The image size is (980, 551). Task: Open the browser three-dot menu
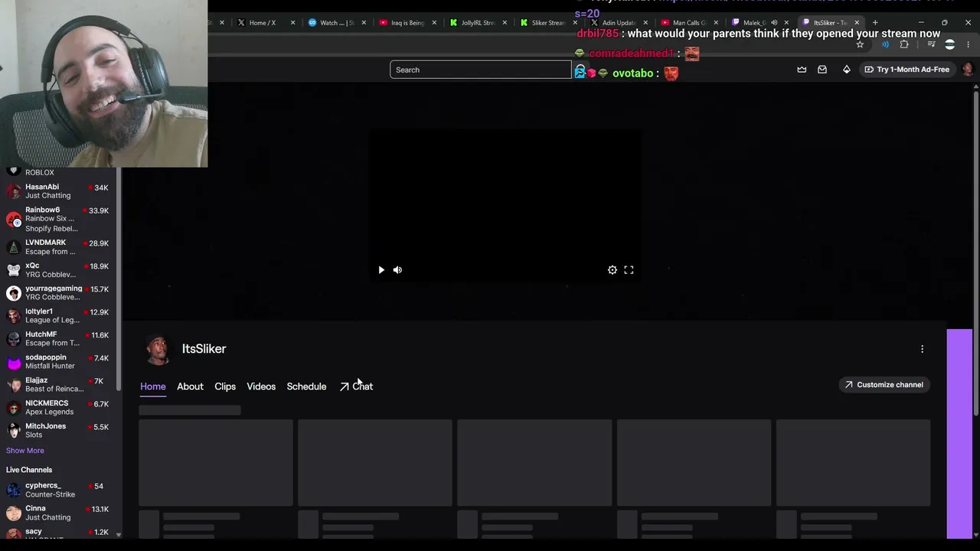pyautogui.click(x=968, y=44)
